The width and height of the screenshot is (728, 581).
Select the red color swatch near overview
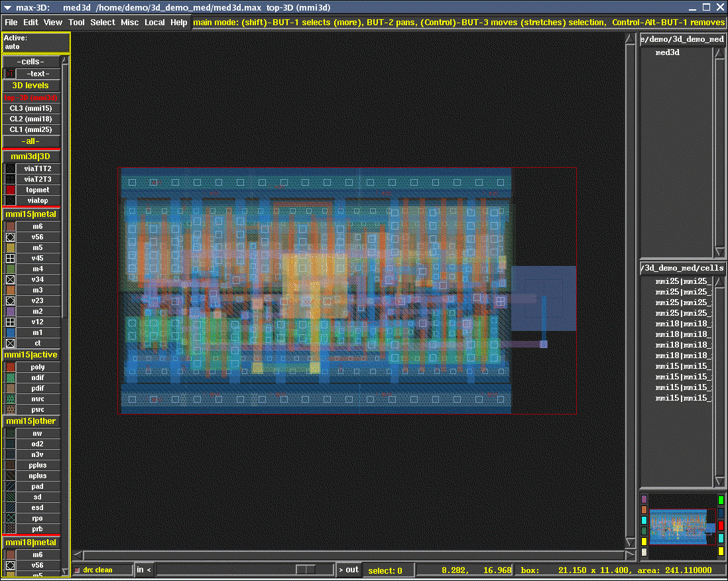tap(721, 527)
